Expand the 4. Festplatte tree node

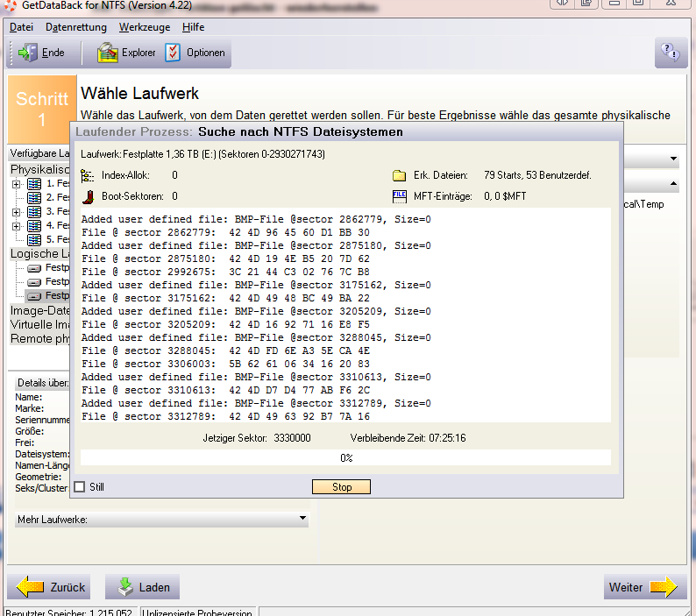coord(17,226)
